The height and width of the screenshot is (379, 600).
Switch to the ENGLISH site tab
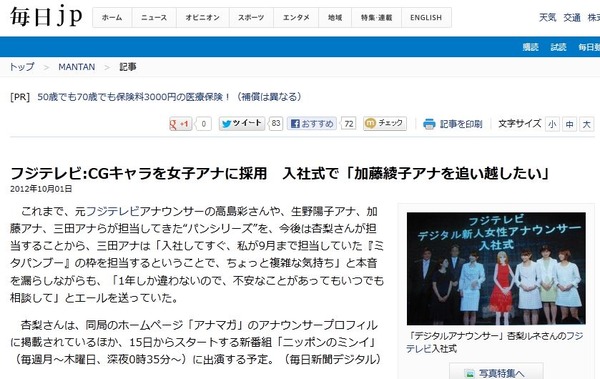coord(426,18)
